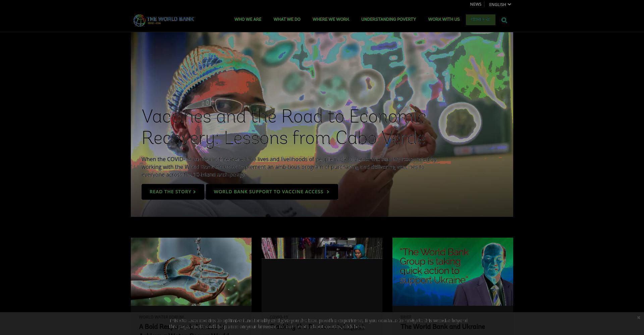Open the water hands thumbnail
Viewport: 644px width, 335px height.
(191, 272)
